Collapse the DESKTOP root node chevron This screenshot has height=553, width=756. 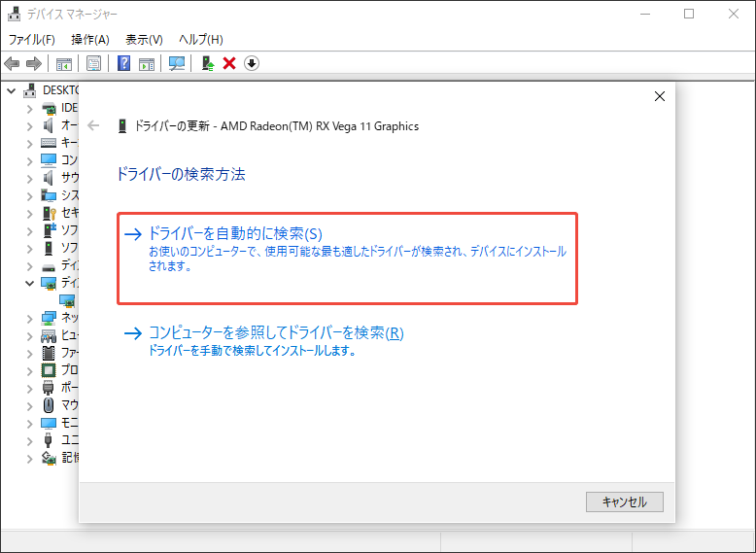(12, 90)
